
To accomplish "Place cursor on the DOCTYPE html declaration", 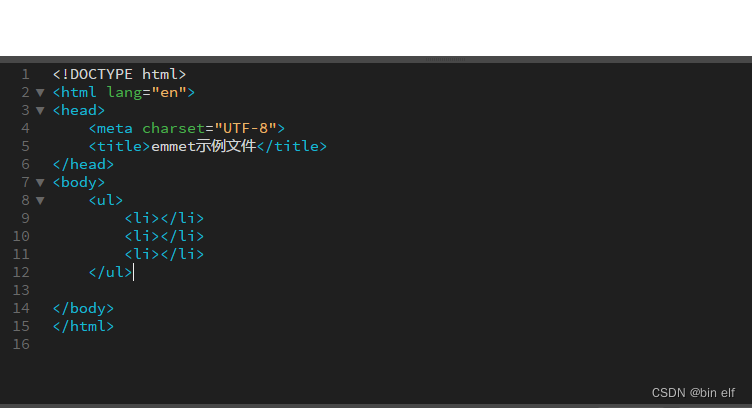I will coord(119,74).
